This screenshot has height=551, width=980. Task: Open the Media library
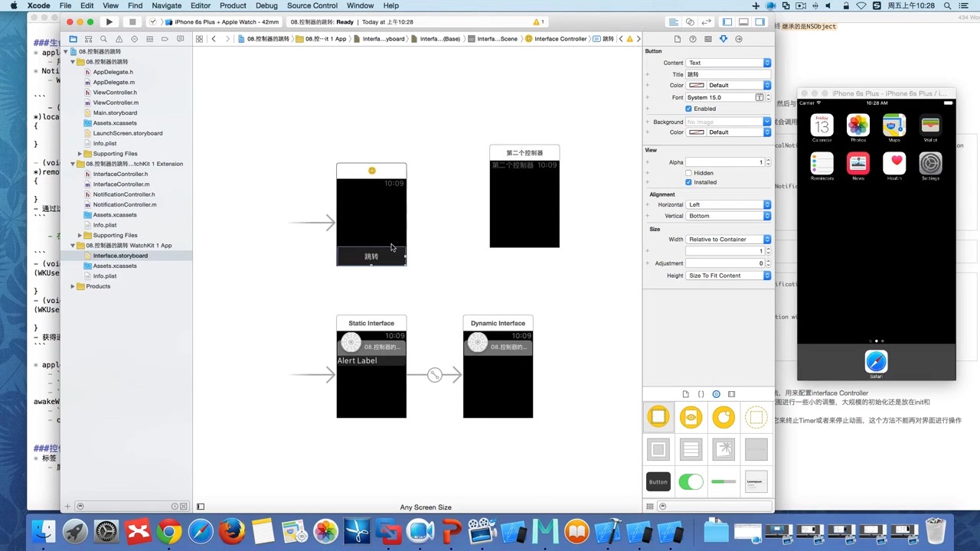(x=732, y=394)
